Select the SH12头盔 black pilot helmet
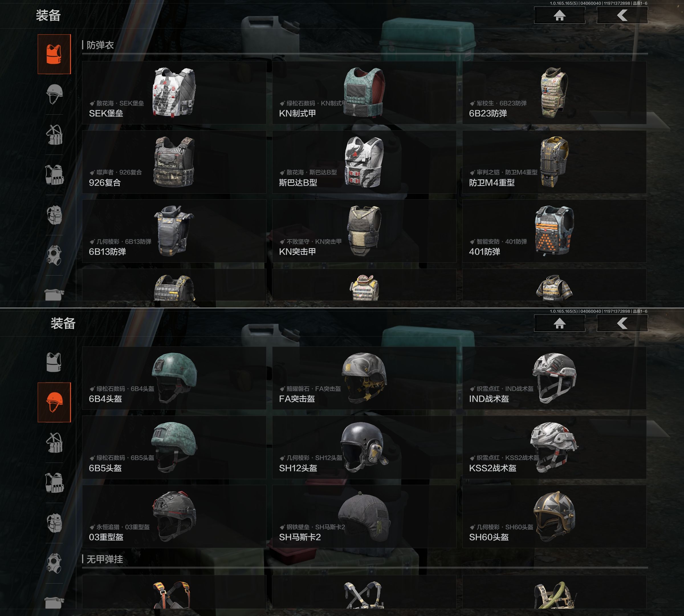 pos(364,447)
